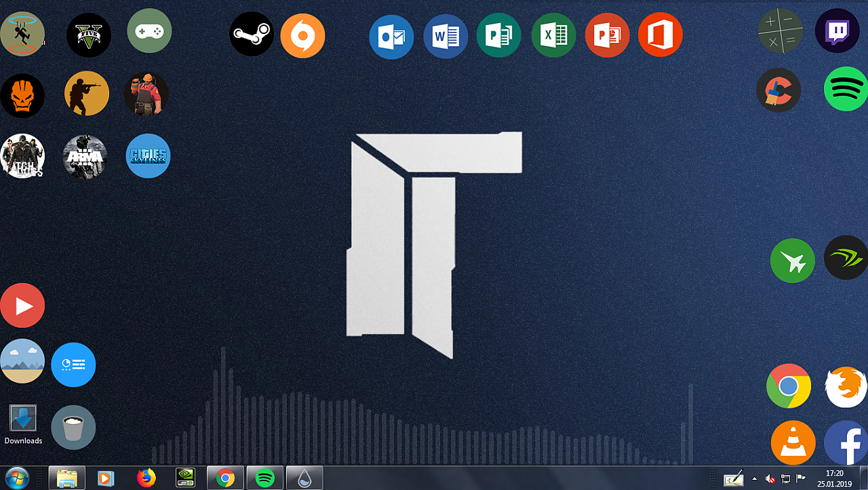Click the Show desktop button
This screenshot has height=490, width=868.
point(863,478)
